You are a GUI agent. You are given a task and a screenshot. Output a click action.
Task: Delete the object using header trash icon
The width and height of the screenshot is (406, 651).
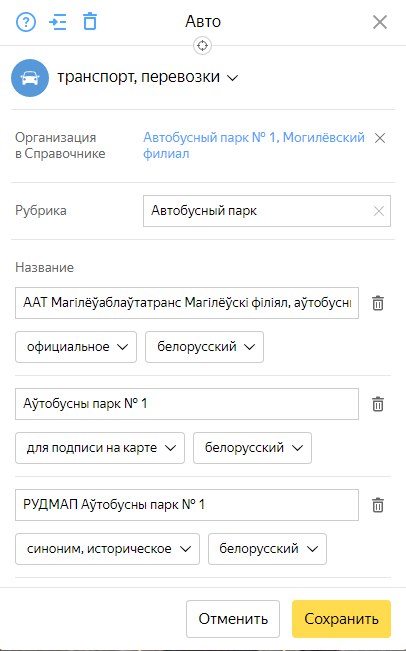point(90,22)
